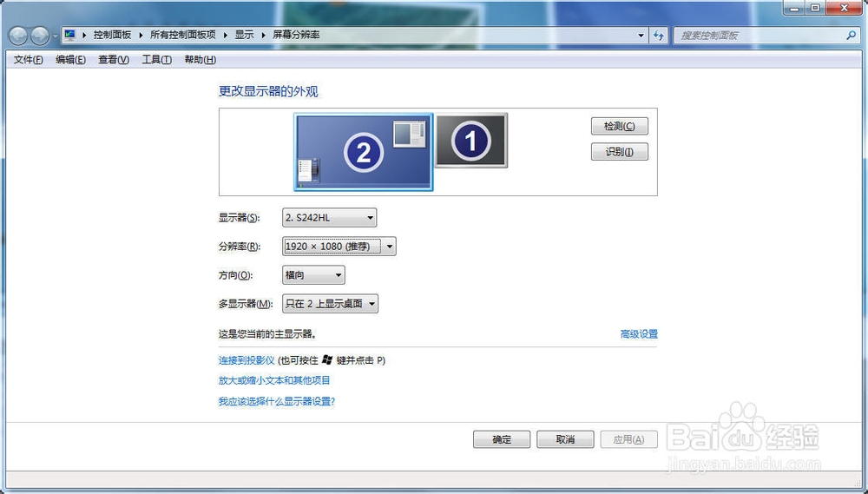Expand the arrow after 所有控制面板项 breadcrumb
Viewport: 868px width, 494px height.
coord(226,35)
